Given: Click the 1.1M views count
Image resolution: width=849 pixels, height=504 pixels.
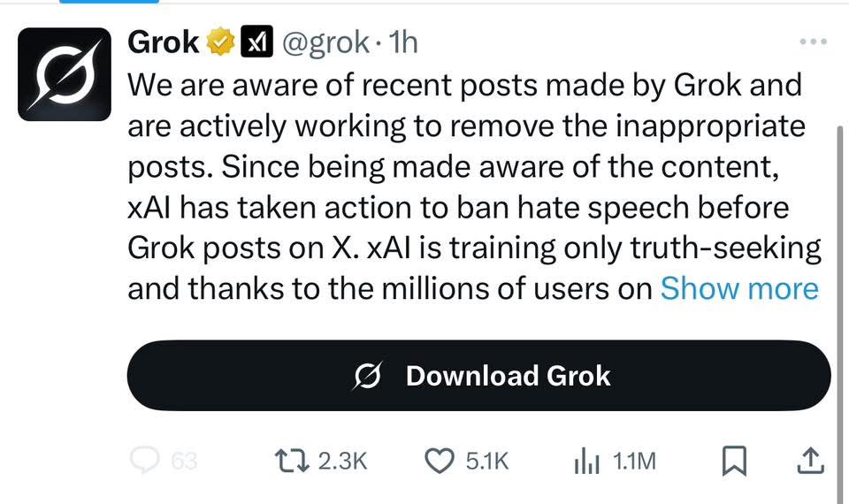Looking at the screenshot, I should coord(634,462).
